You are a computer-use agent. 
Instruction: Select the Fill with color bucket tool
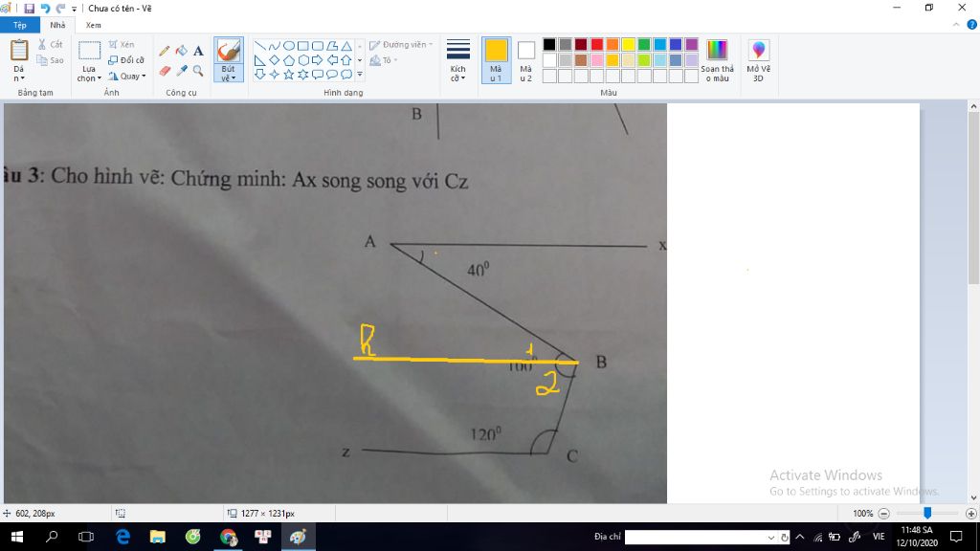click(x=181, y=52)
